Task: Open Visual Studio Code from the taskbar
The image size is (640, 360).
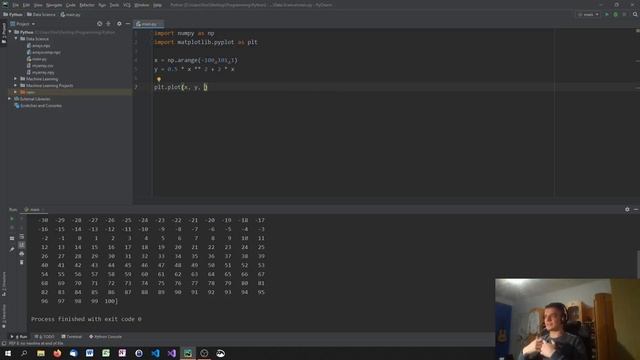Action: [156, 353]
